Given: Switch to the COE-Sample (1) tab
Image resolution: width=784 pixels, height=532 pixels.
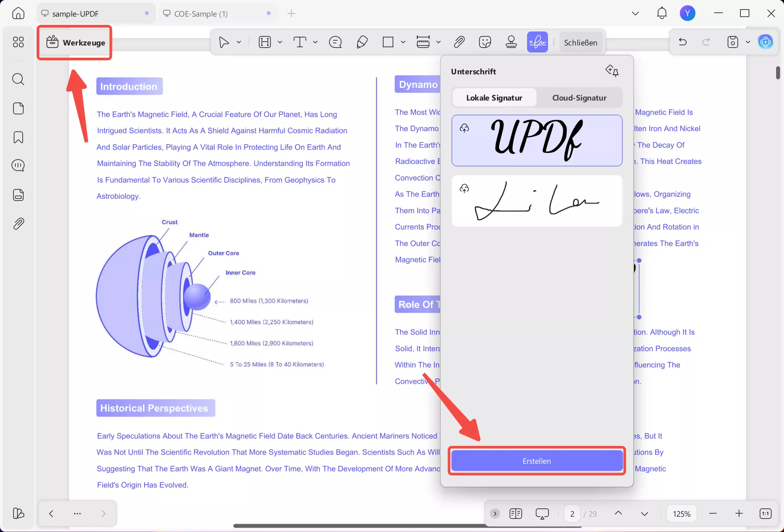Looking at the screenshot, I should [x=217, y=14].
